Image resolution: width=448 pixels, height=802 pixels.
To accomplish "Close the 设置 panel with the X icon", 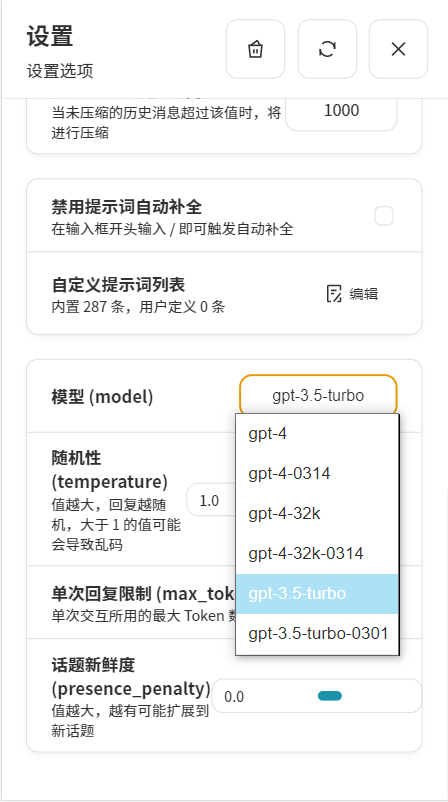I will pos(398,49).
